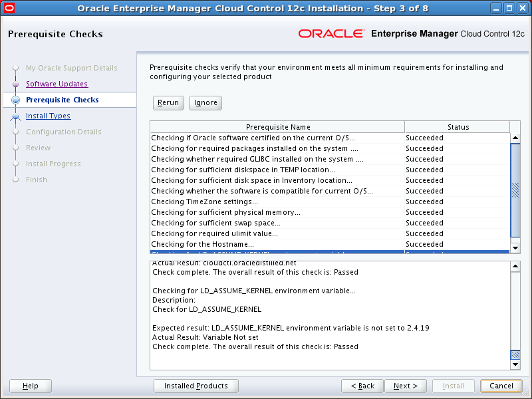
Task: Proceed with the Next button
Action: click(x=406, y=386)
